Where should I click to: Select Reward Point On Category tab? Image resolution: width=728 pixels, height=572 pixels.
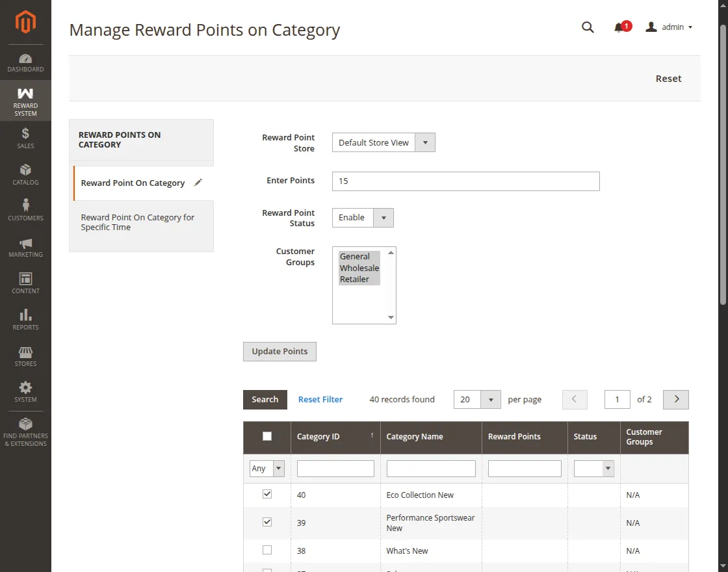point(143,183)
